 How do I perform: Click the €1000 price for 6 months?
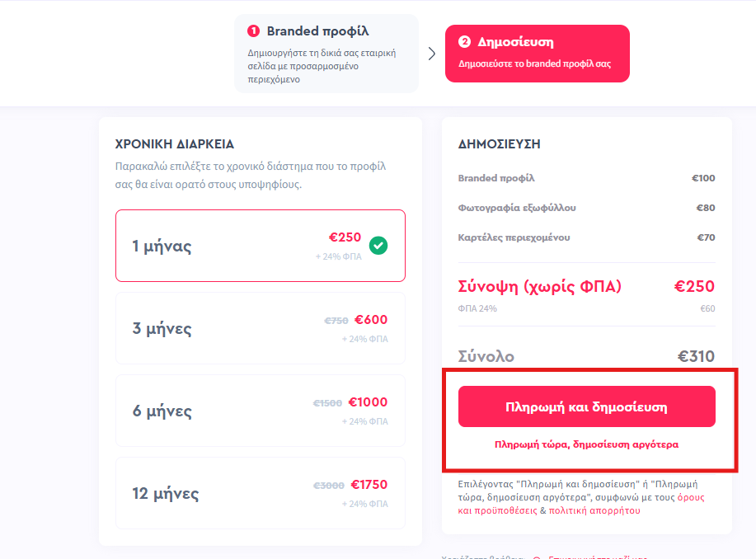point(368,402)
